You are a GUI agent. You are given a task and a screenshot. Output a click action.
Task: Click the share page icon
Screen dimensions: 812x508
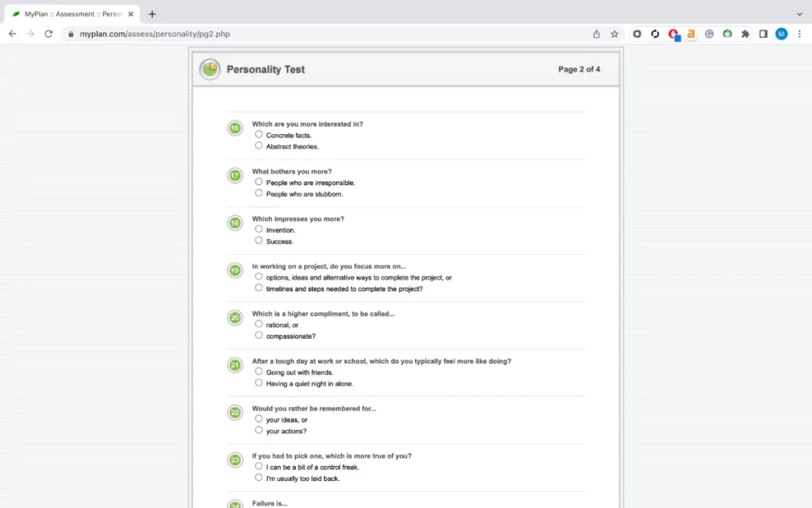pos(596,33)
